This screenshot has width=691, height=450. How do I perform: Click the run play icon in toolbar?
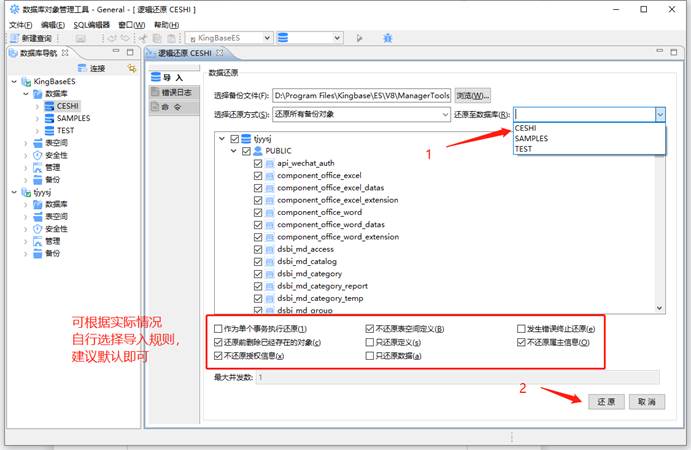point(360,38)
